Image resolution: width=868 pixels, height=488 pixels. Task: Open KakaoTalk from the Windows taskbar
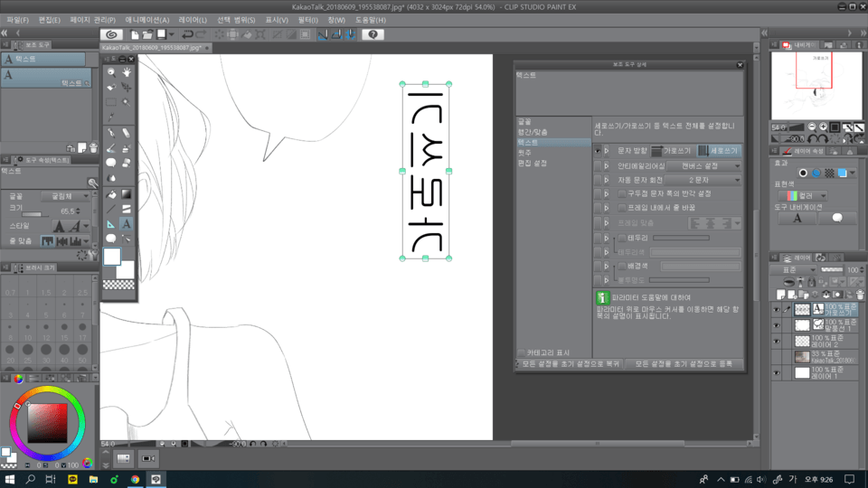pyautogui.click(x=71, y=479)
